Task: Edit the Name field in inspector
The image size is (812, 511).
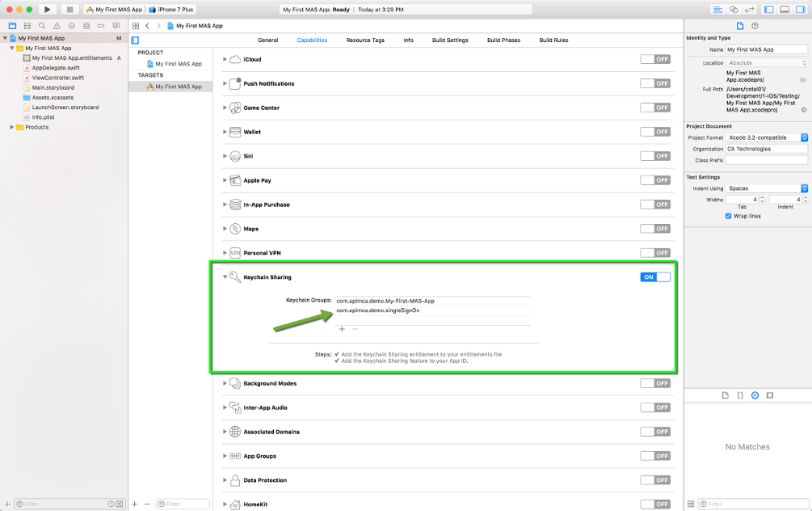Action: click(x=767, y=50)
